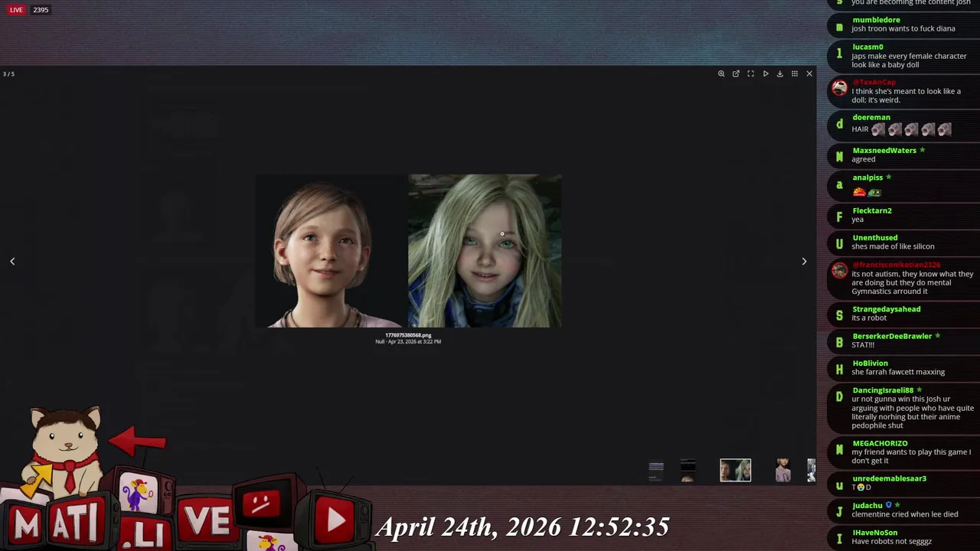Click the shield badge next to judachu
This screenshot has height=551, width=980.
pyautogui.click(x=889, y=505)
